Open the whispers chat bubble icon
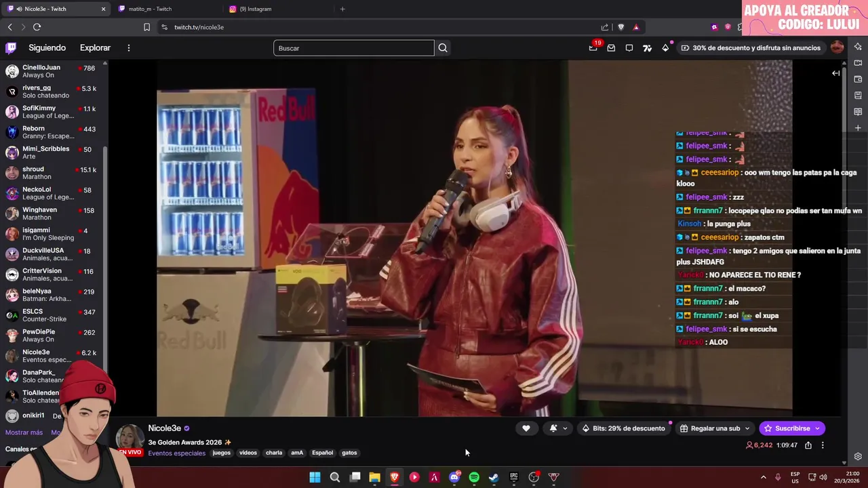The width and height of the screenshot is (868, 488). [x=629, y=48]
